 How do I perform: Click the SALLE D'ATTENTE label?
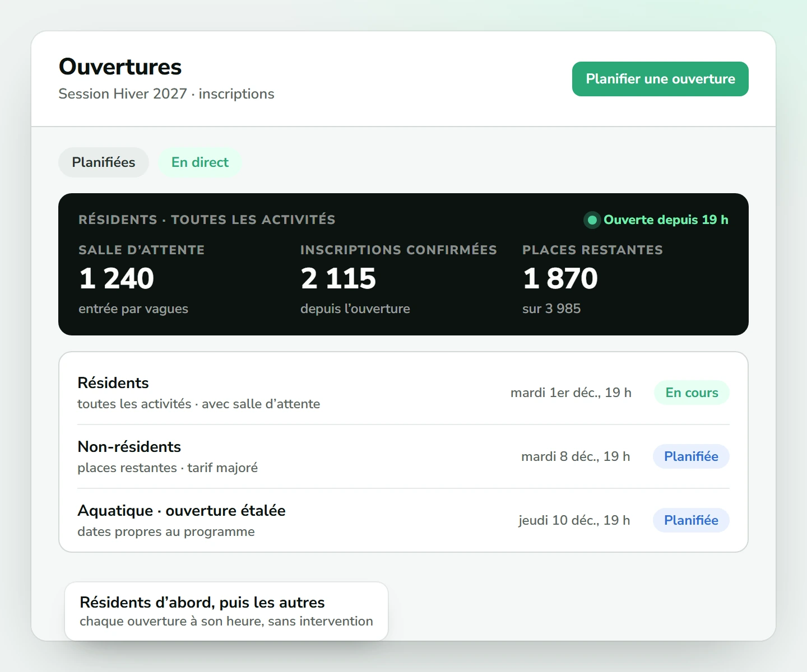[142, 250]
